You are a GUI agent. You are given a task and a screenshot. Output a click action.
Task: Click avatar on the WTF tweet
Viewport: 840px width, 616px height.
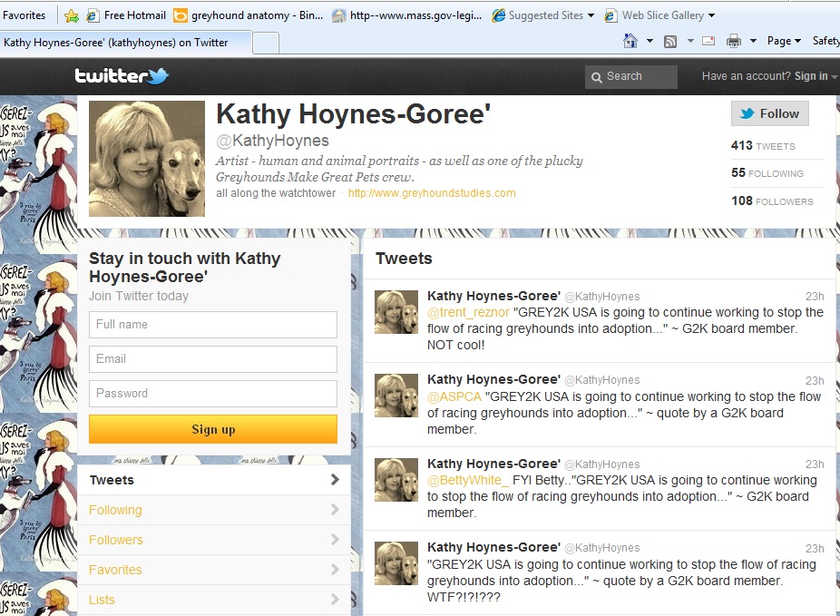coord(396,563)
